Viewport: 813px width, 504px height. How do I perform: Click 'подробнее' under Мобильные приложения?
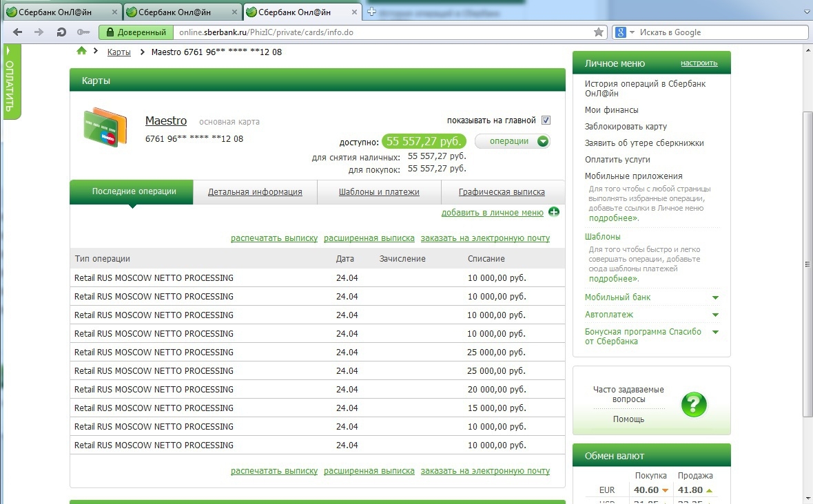613,218
